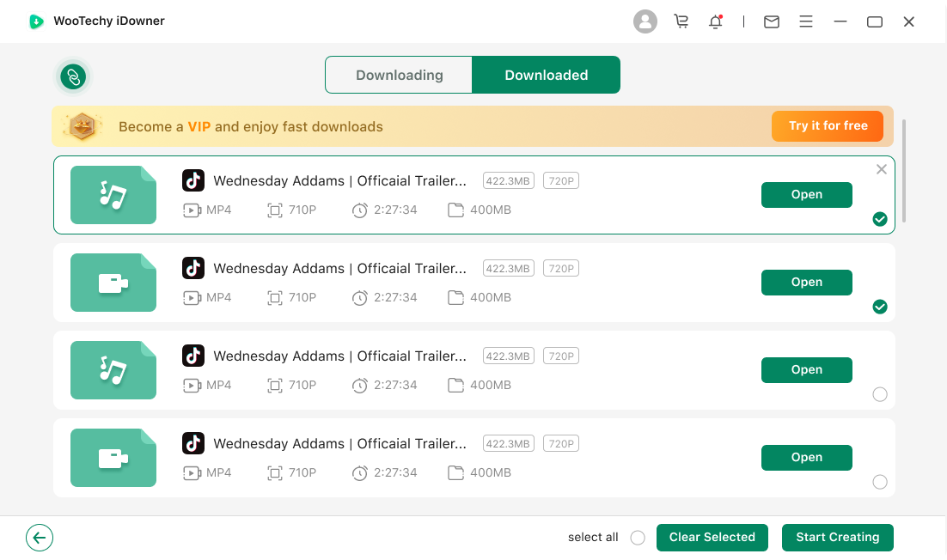
Task: Switch to the Downloaded tab
Action: (x=546, y=75)
